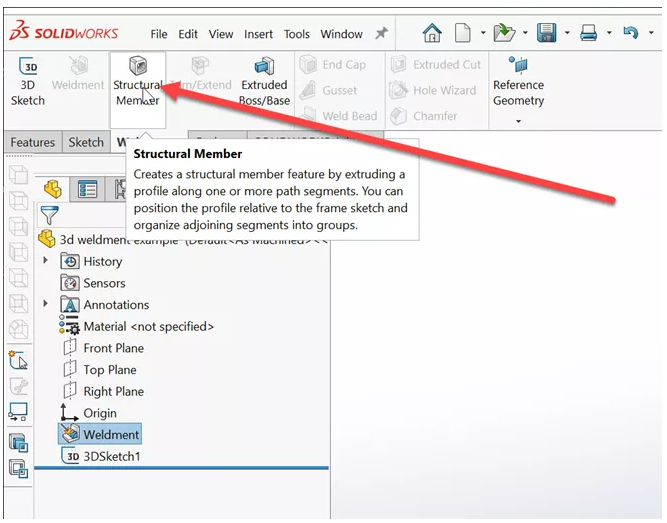The height and width of the screenshot is (523, 667).
Task: Click the Hole Wizard tool
Action: [x=432, y=90]
